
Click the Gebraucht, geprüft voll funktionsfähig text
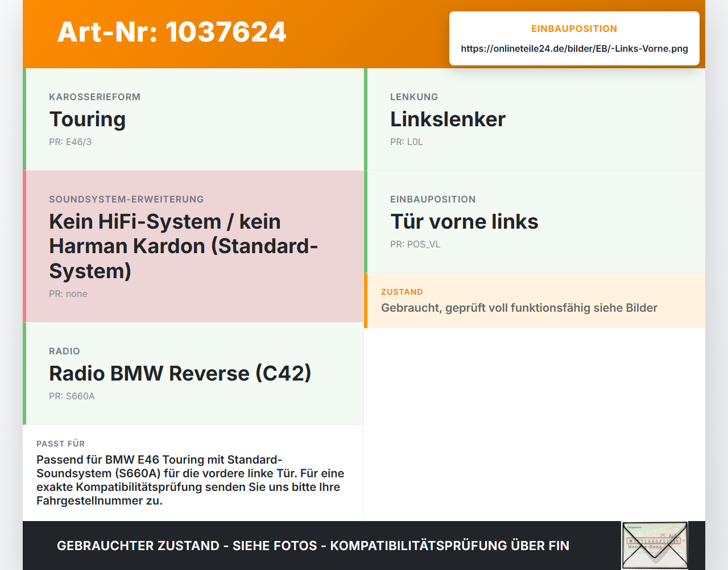click(519, 308)
